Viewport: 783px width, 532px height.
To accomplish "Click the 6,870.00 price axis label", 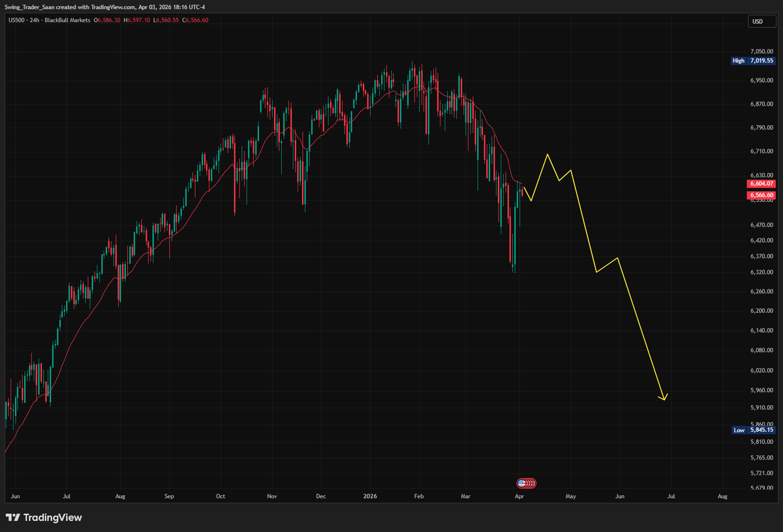I will (761, 104).
